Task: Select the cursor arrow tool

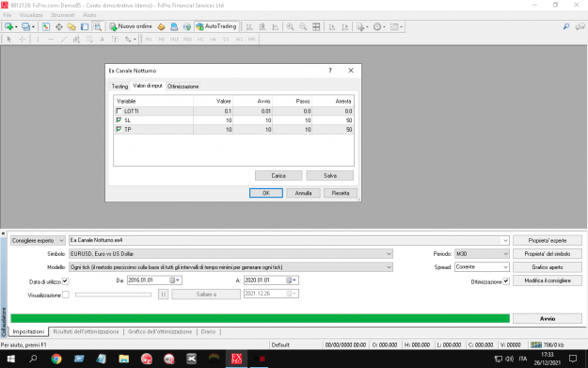Action: [x=9, y=39]
